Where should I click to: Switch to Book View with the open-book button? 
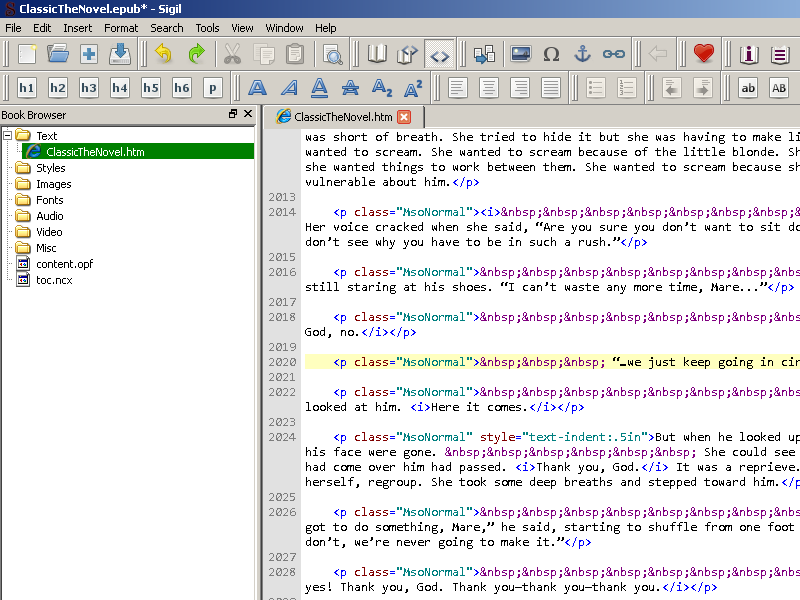[x=377, y=54]
